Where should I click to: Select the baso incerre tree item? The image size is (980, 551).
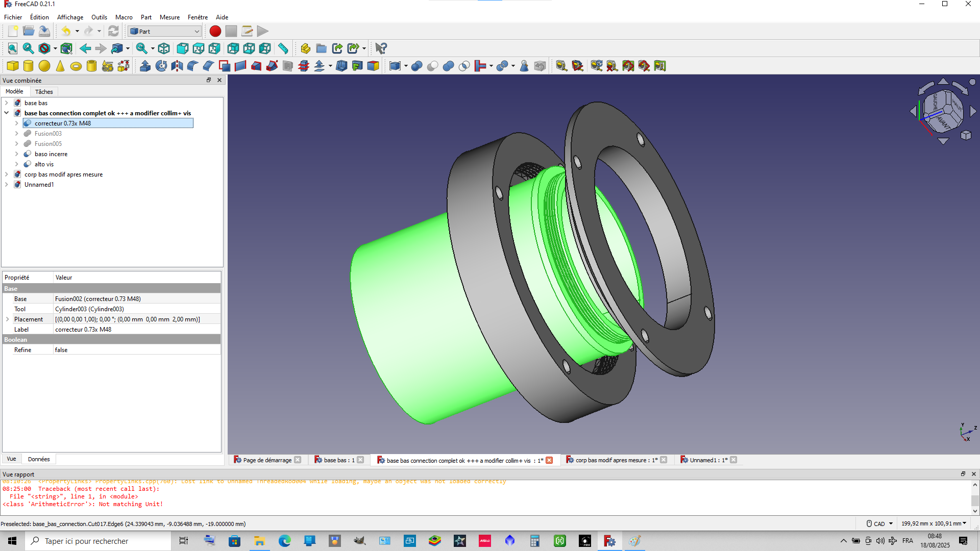tap(51, 154)
